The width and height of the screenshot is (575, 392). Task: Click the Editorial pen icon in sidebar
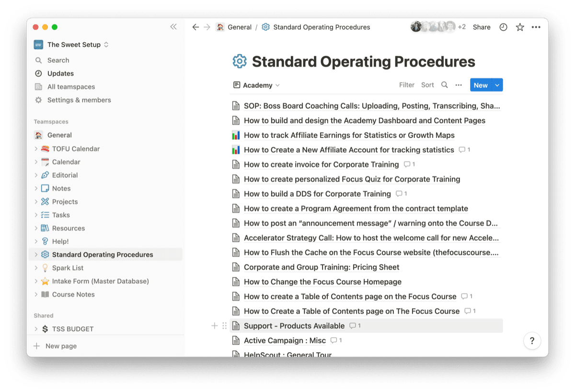(x=45, y=175)
